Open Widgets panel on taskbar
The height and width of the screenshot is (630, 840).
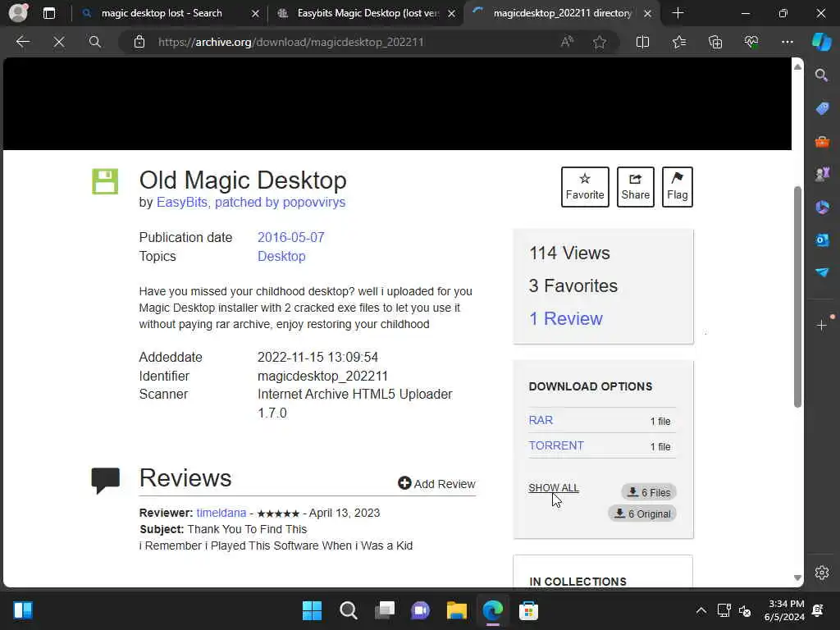tap(23, 610)
